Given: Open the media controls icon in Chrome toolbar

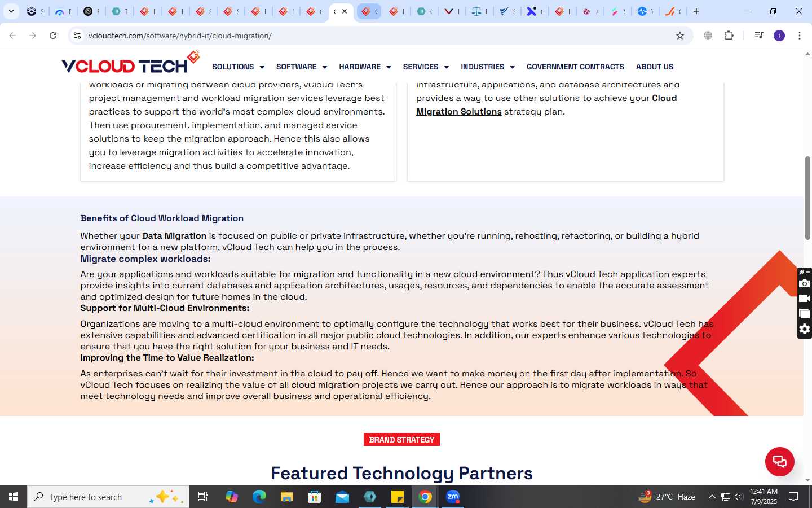Looking at the screenshot, I should (x=759, y=36).
